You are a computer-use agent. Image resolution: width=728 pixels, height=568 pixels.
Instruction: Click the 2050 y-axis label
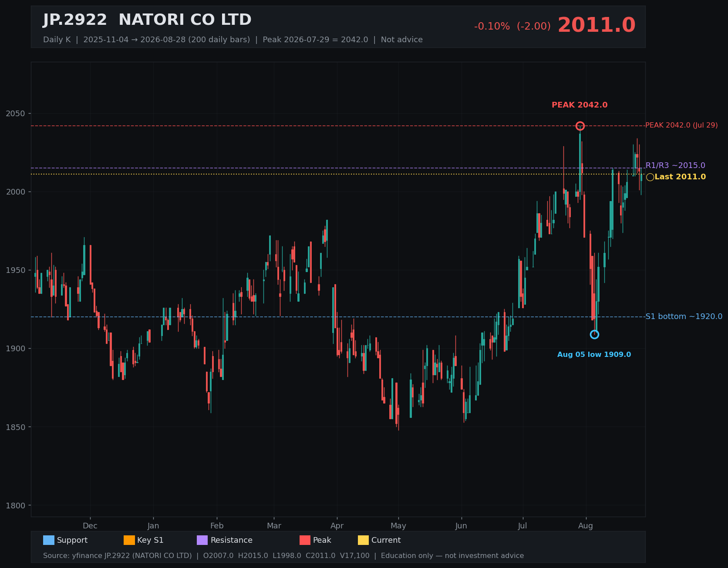pos(16,114)
